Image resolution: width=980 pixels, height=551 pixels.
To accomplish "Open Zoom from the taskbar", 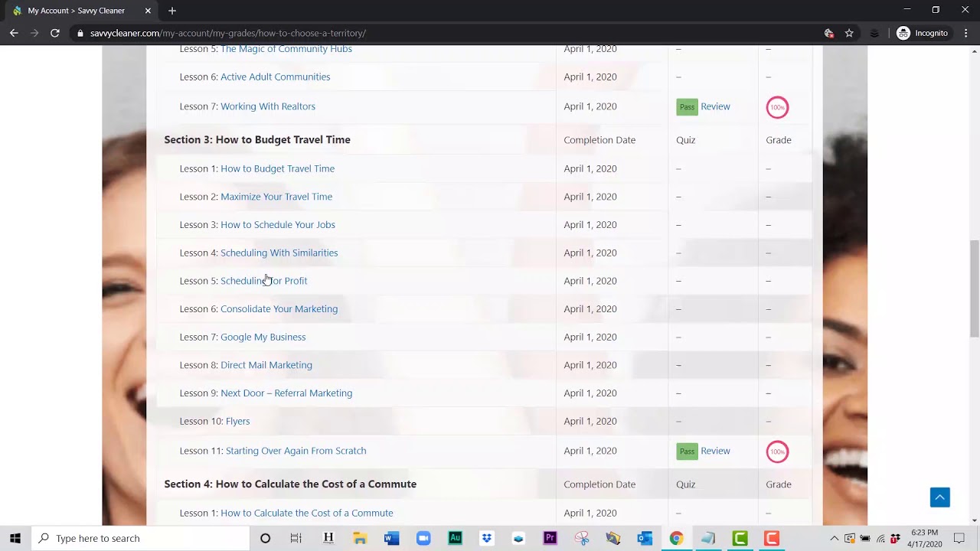I will pyautogui.click(x=423, y=538).
